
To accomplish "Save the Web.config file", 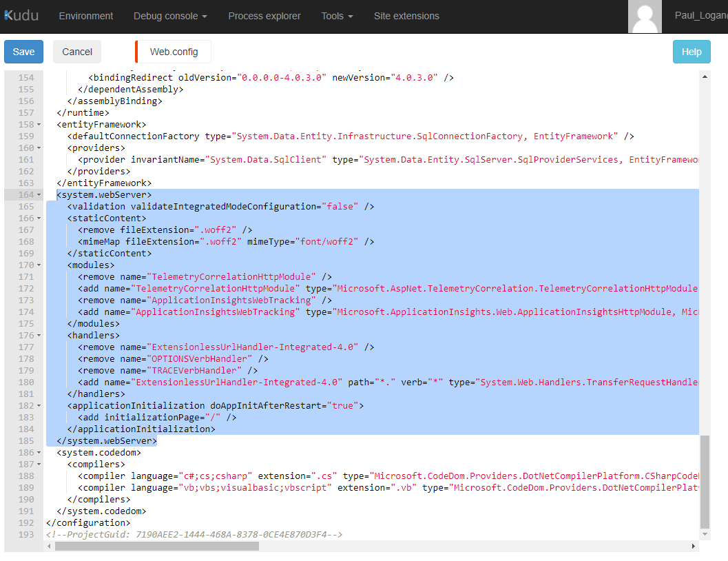I will (23, 52).
